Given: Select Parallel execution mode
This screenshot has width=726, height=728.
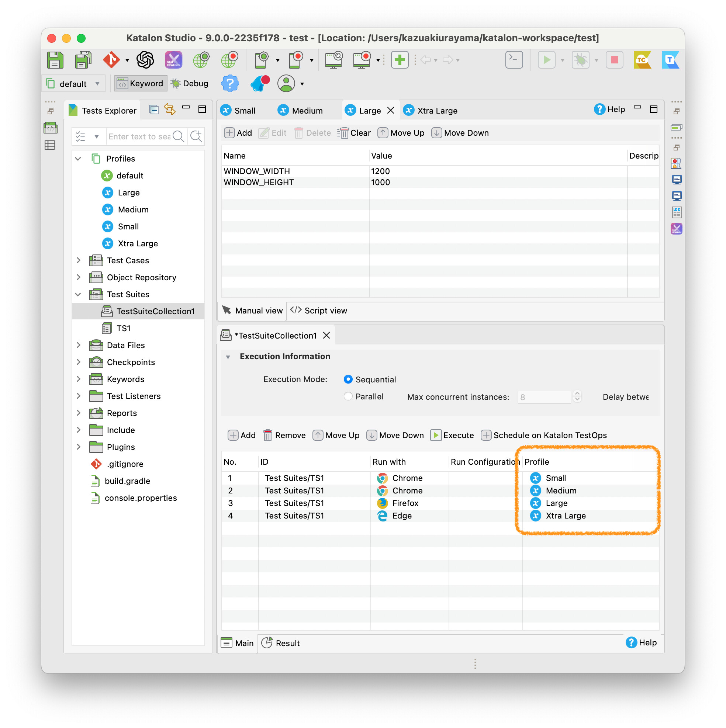Looking at the screenshot, I should [348, 396].
